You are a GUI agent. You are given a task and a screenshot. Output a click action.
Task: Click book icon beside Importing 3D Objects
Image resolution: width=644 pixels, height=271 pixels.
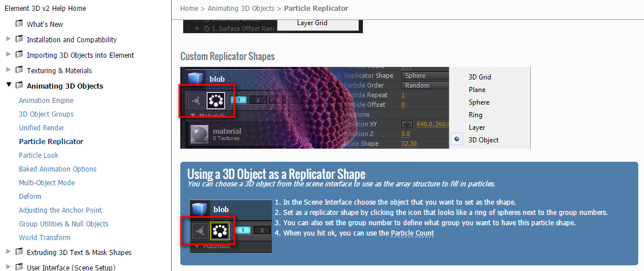(19, 54)
